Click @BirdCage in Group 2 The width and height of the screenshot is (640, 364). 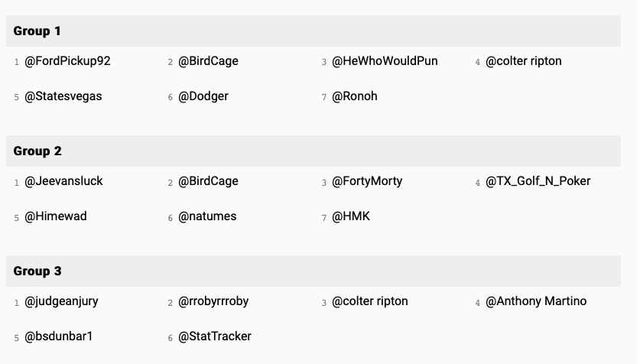coord(208,181)
